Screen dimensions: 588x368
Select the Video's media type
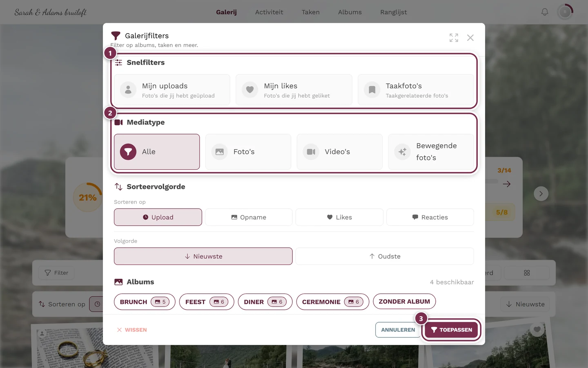[340, 152]
